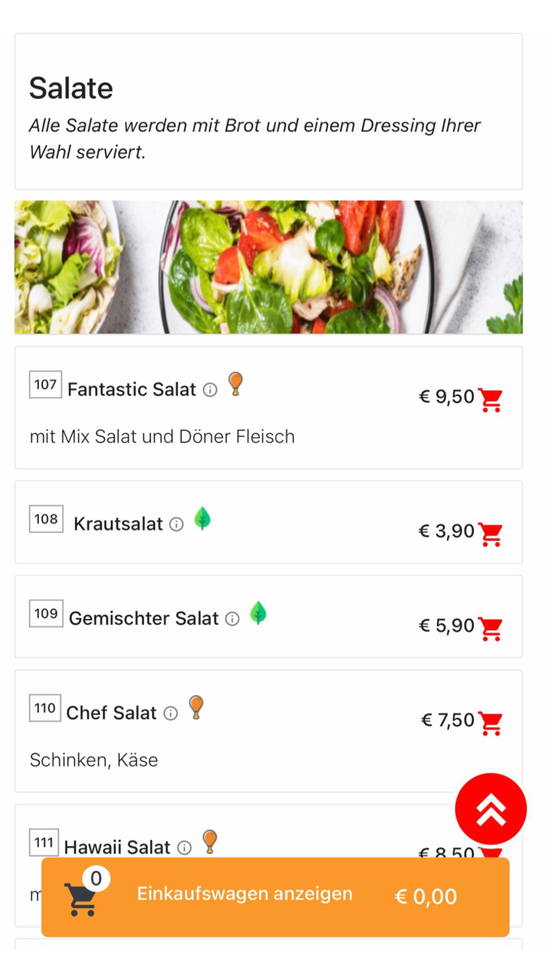Open info details for Fantastic Salat

(x=209, y=390)
